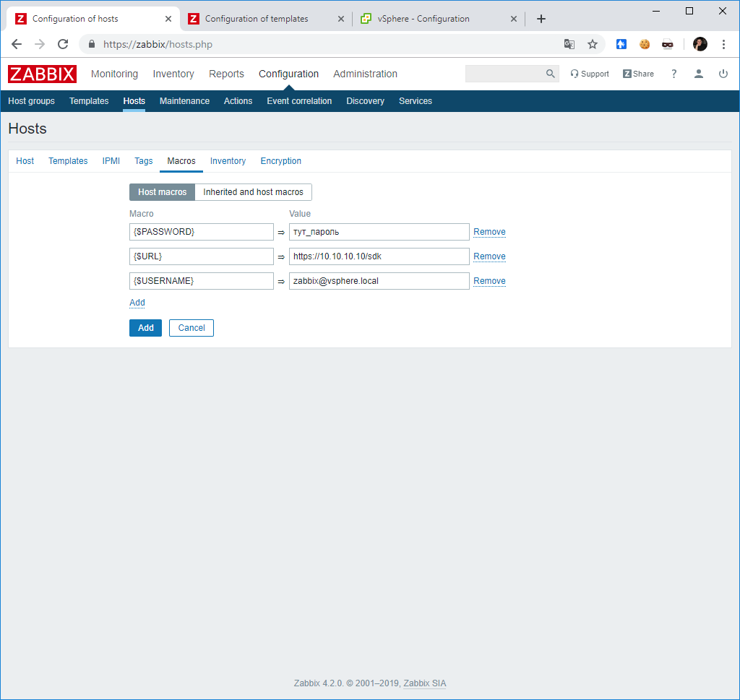Select Inherited and host macros toggle

click(x=253, y=192)
